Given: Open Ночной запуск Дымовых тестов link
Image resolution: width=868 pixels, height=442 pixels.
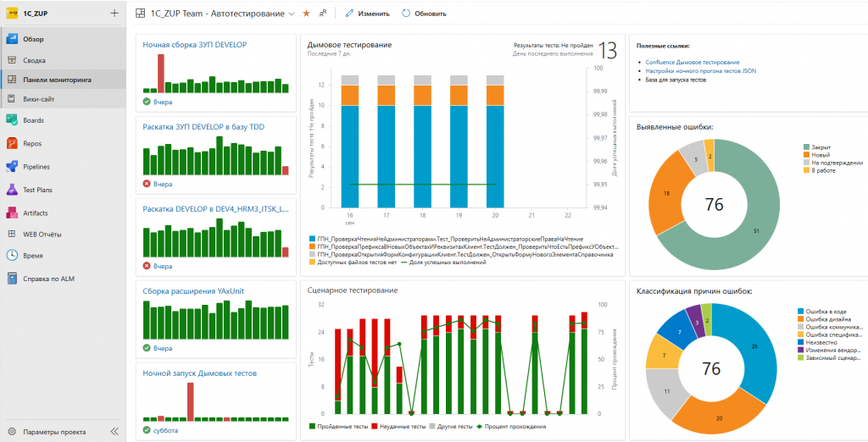Looking at the screenshot, I should pyautogui.click(x=200, y=373).
